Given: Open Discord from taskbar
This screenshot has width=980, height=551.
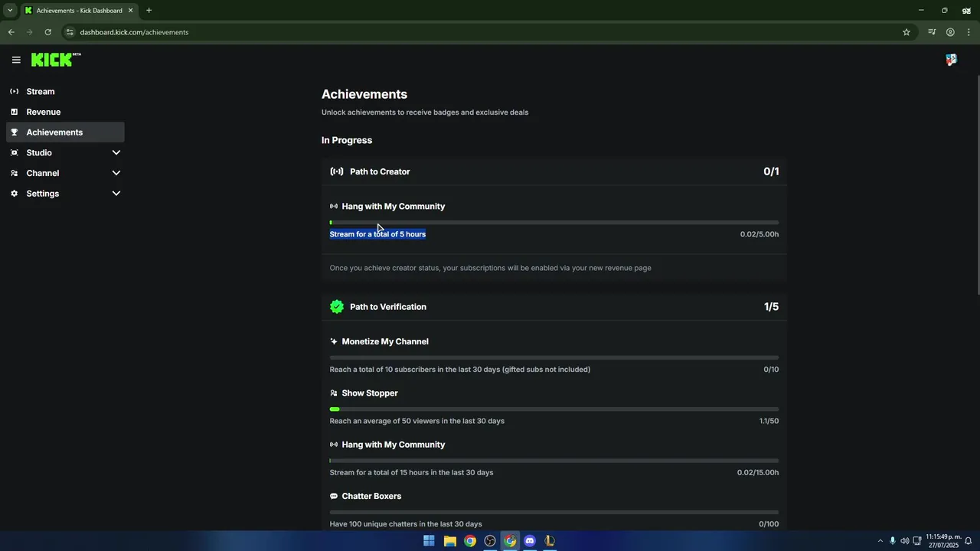Looking at the screenshot, I should point(530,541).
